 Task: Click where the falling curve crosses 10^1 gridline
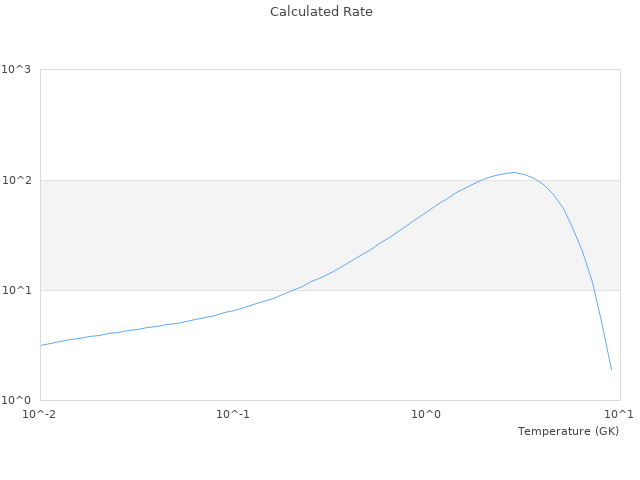593,290
